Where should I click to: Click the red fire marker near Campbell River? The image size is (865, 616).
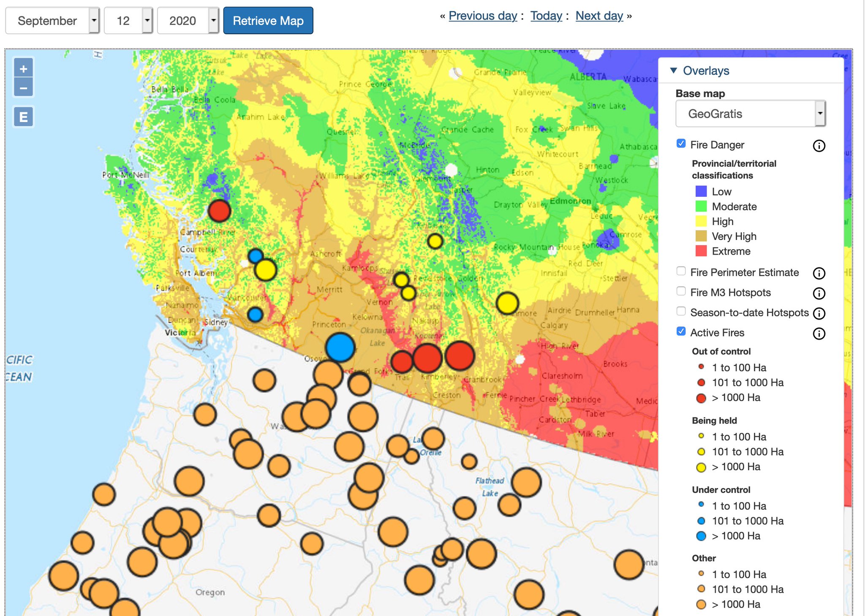click(219, 211)
